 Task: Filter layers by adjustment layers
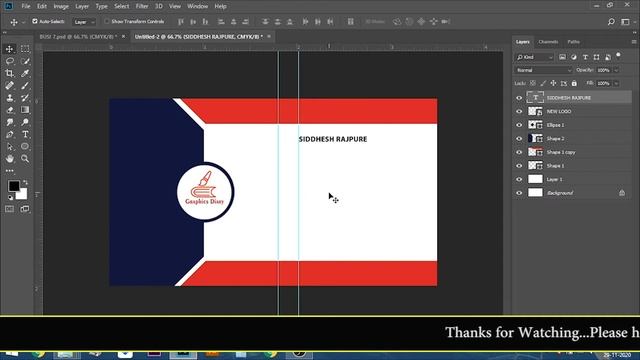574,57
